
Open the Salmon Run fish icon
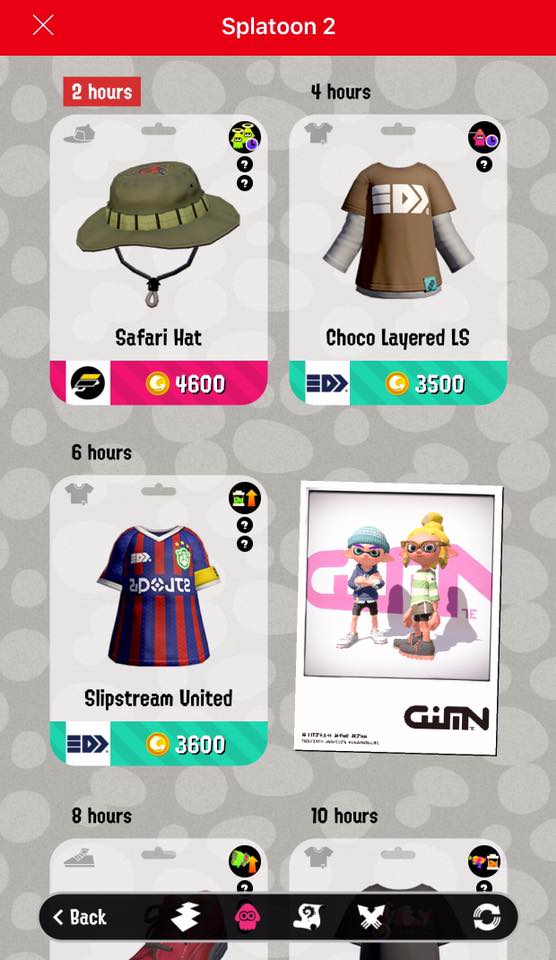point(307,917)
